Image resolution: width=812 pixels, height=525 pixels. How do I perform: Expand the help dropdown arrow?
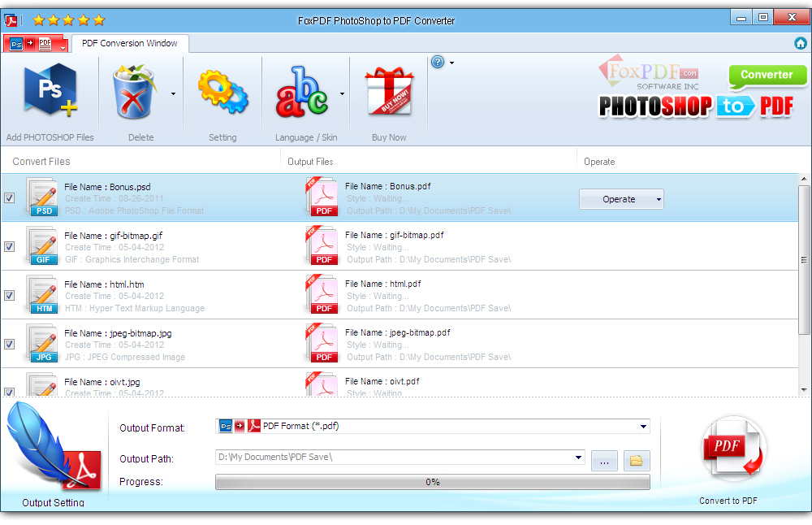click(451, 63)
